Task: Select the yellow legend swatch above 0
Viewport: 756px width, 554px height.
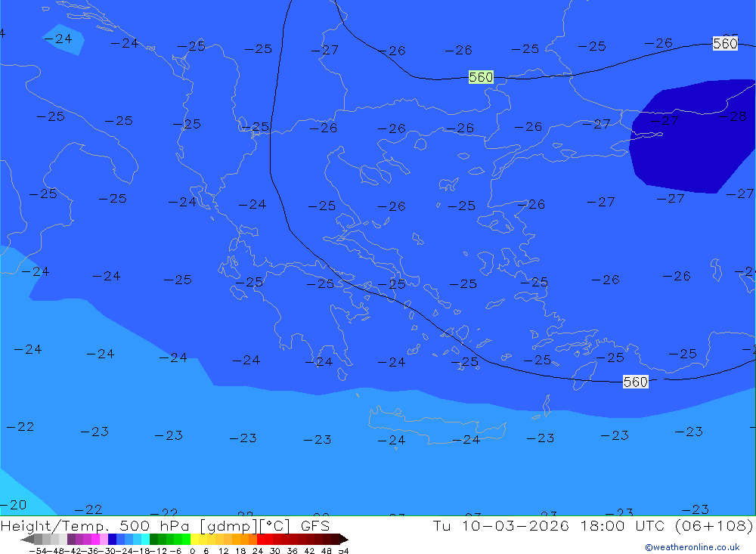Action: [x=194, y=539]
